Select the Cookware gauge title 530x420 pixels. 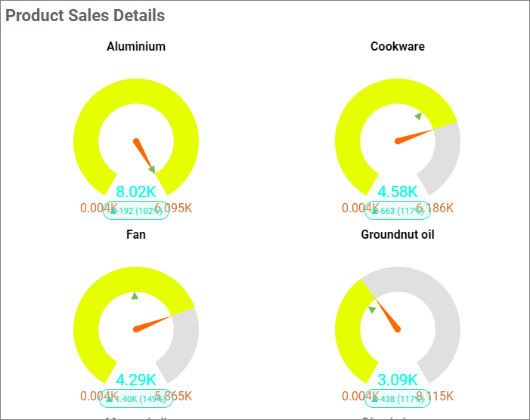[398, 47]
